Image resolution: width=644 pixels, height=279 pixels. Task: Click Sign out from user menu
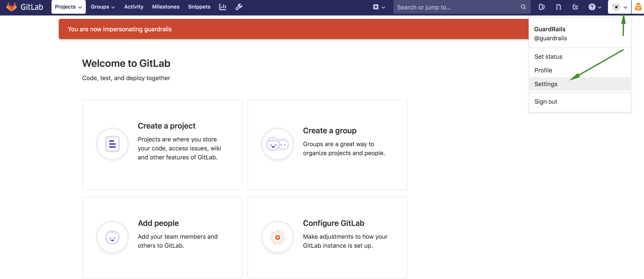[x=546, y=101]
